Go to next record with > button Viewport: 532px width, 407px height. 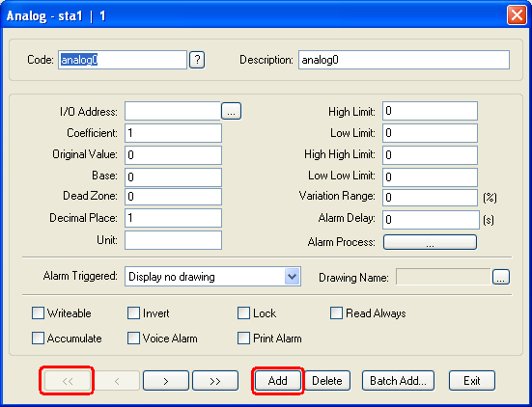166,381
